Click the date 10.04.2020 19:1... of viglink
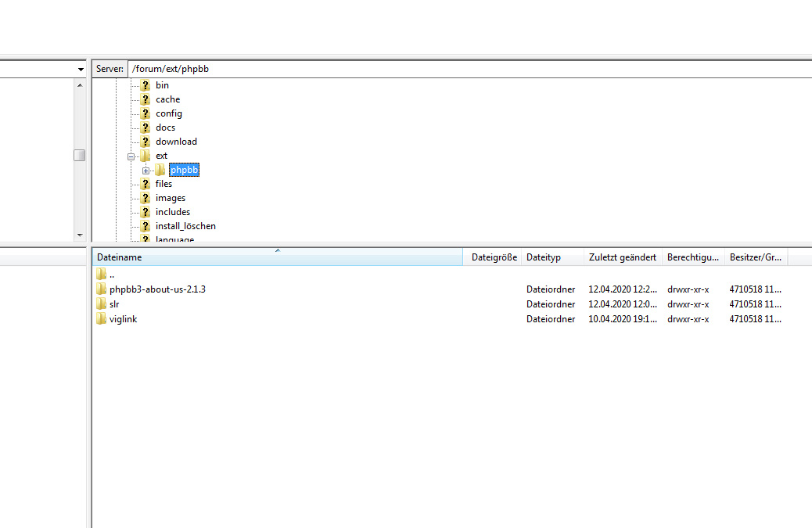 tap(623, 319)
